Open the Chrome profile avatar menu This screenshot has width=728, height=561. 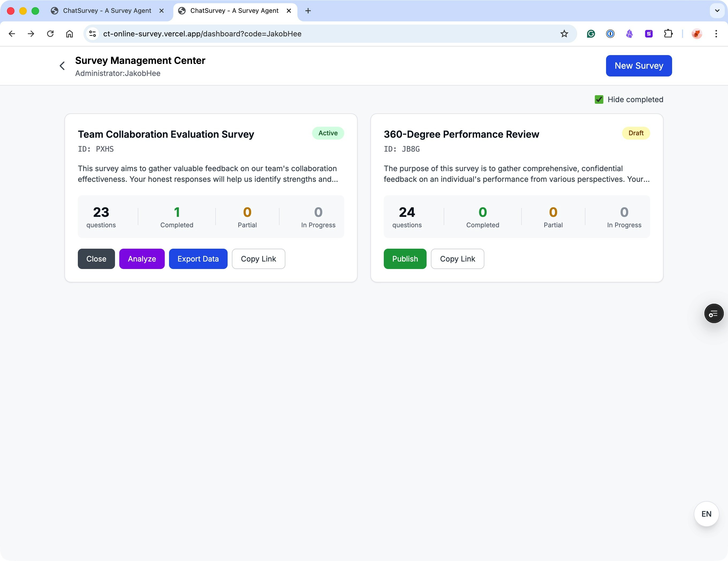(x=697, y=34)
